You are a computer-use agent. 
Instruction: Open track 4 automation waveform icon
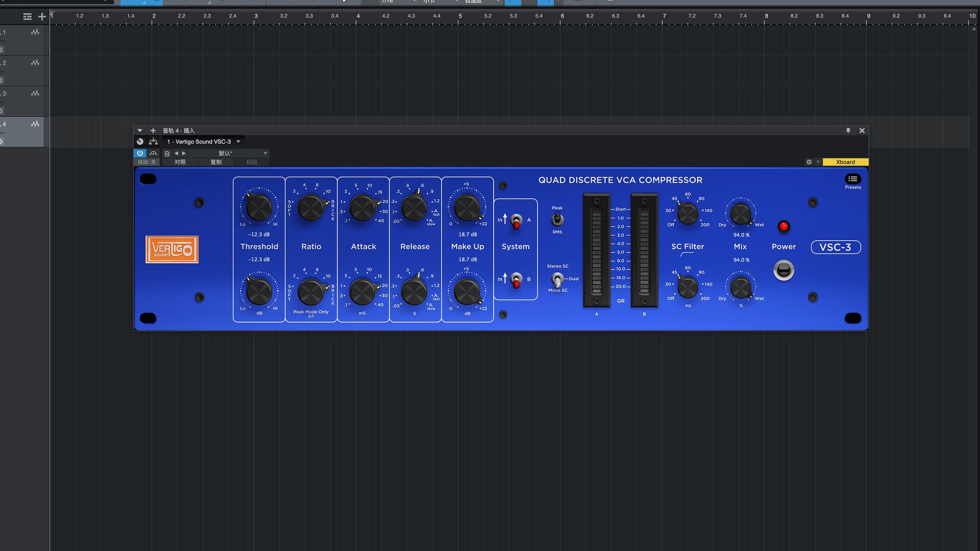click(x=35, y=124)
